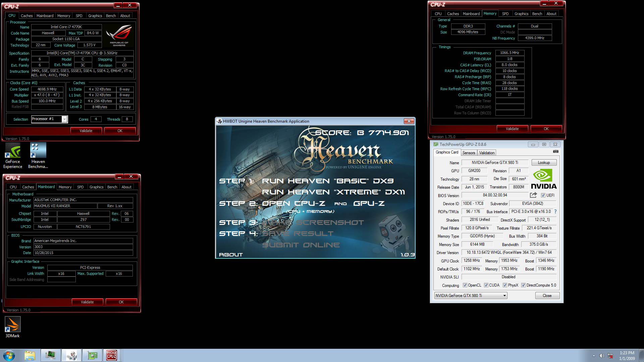This screenshot has width=644, height=362.
Task: Click the GPU-Z title bar app icon
Action: [x=436, y=144]
